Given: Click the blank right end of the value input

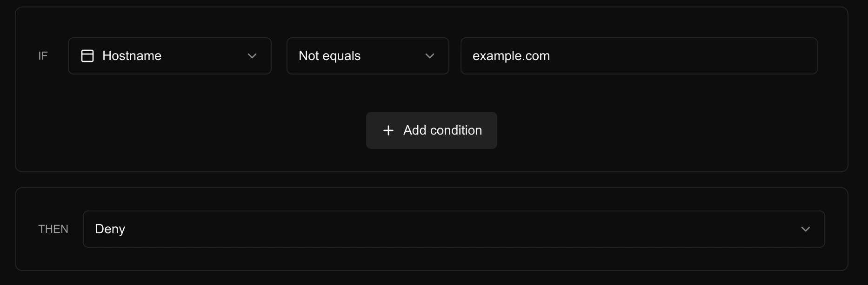Looking at the screenshot, I should pyautogui.click(x=768, y=56).
